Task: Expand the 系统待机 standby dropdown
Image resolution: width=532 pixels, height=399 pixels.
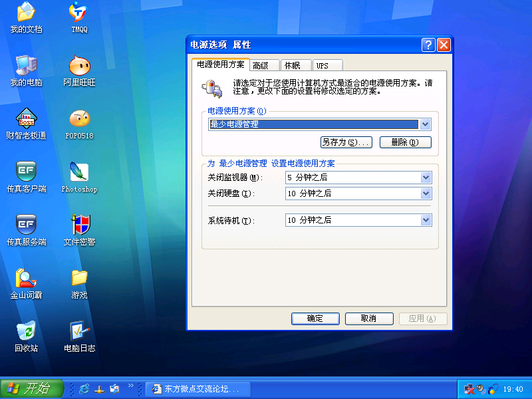Action: [x=426, y=220]
